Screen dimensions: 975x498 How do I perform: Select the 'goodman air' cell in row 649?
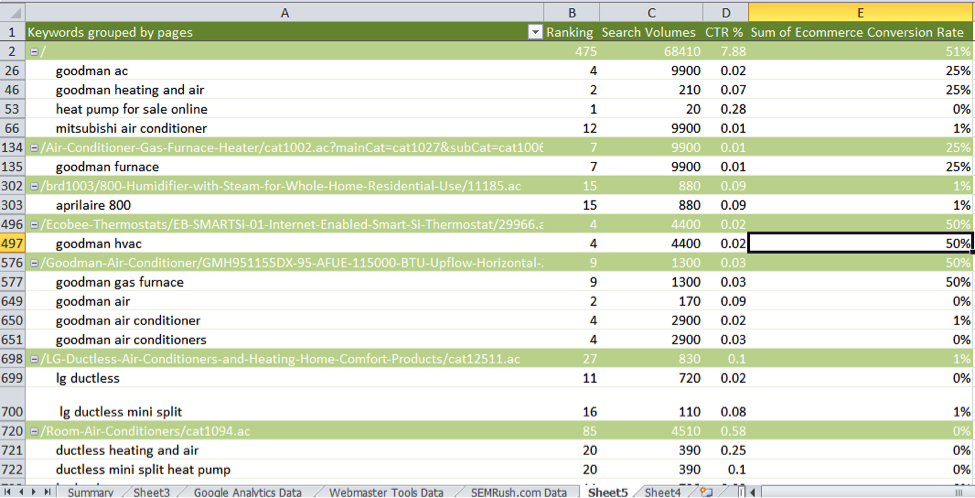285,302
